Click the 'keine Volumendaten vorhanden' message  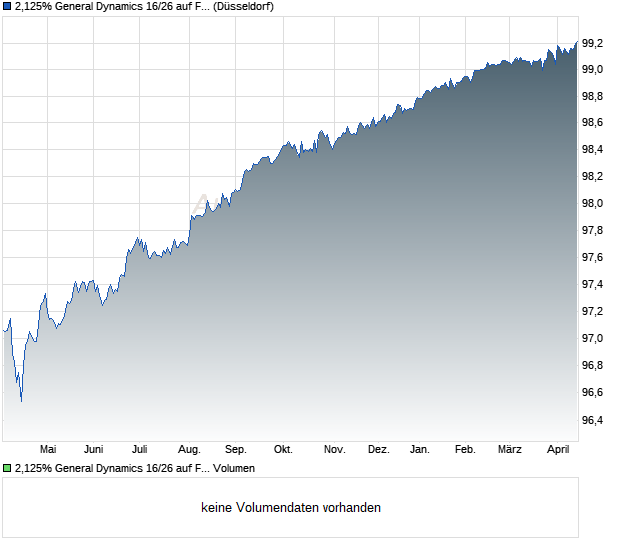(x=291, y=507)
